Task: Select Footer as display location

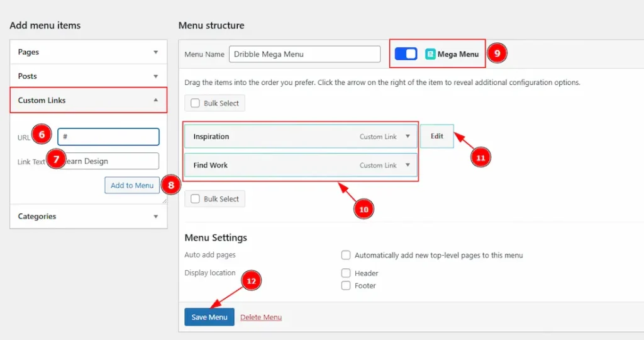Action: tap(346, 286)
